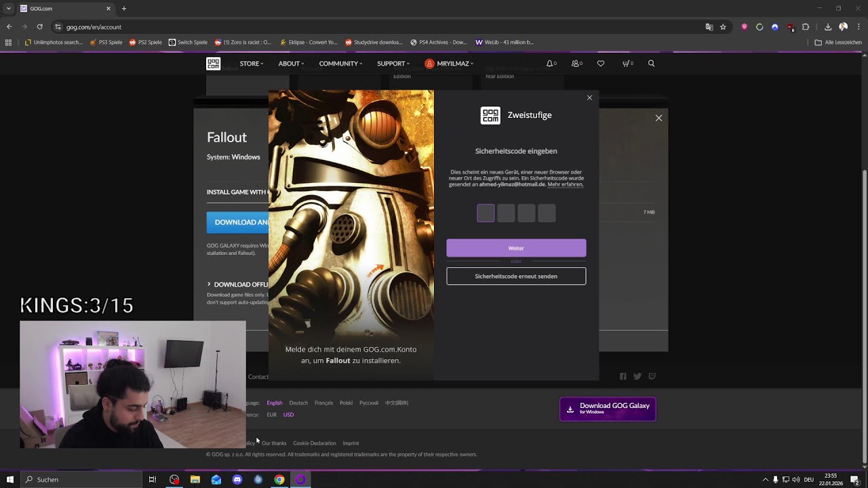This screenshot has height=488, width=868.
Task: Expand the ABOUT menu
Action: click(291, 64)
